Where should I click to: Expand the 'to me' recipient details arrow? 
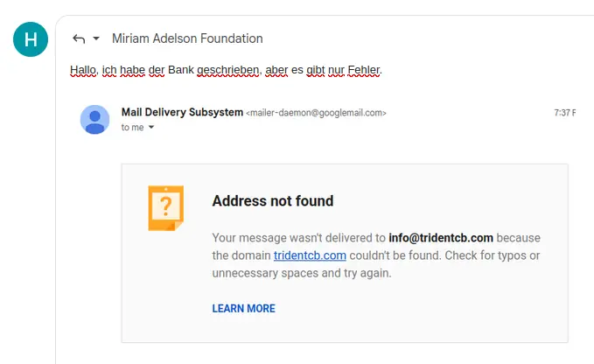click(x=151, y=128)
